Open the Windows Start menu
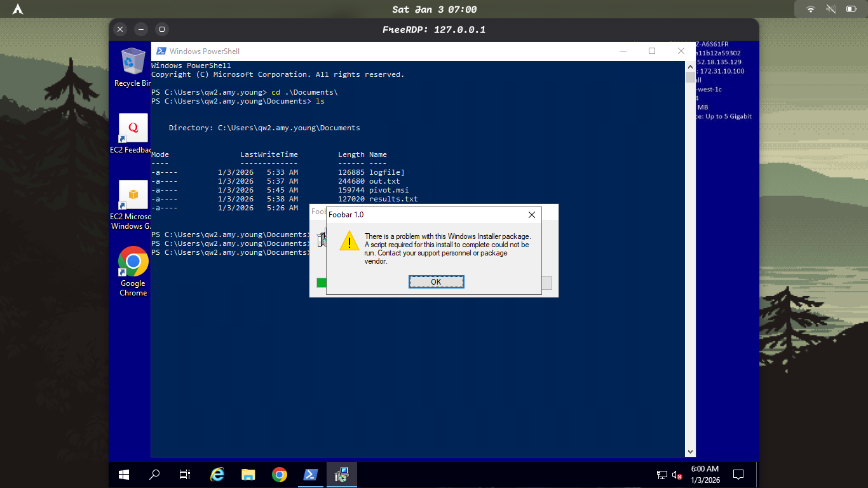Image resolution: width=868 pixels, height=488 pixels. (124, 475)
